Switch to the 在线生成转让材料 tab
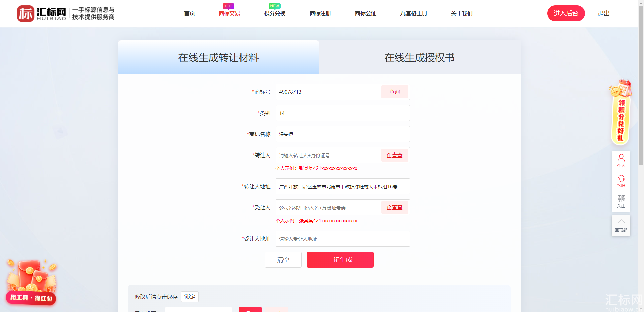The height and width of the screenshot is (312, 644). [219, 57]
